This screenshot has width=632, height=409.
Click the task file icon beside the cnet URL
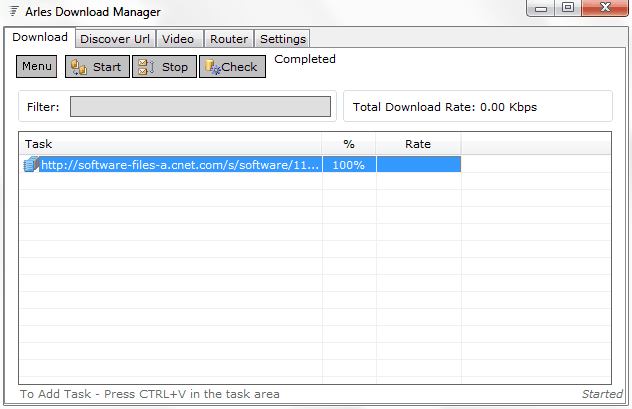(x=31, y=164)
